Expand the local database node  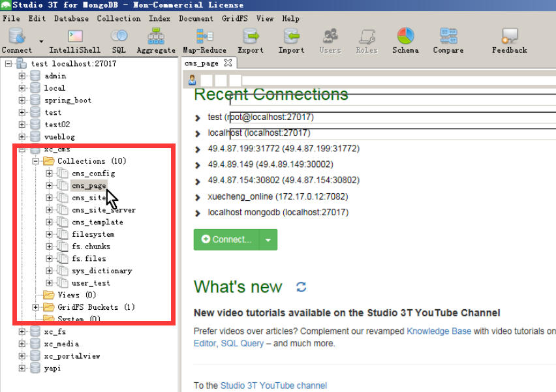(x=22, y=88)
